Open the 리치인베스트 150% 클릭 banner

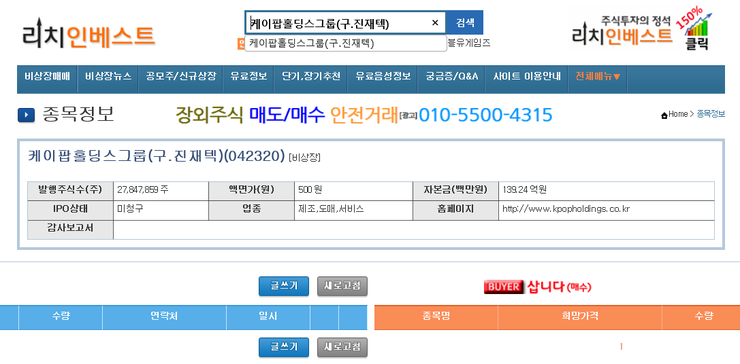click(641, 29)
